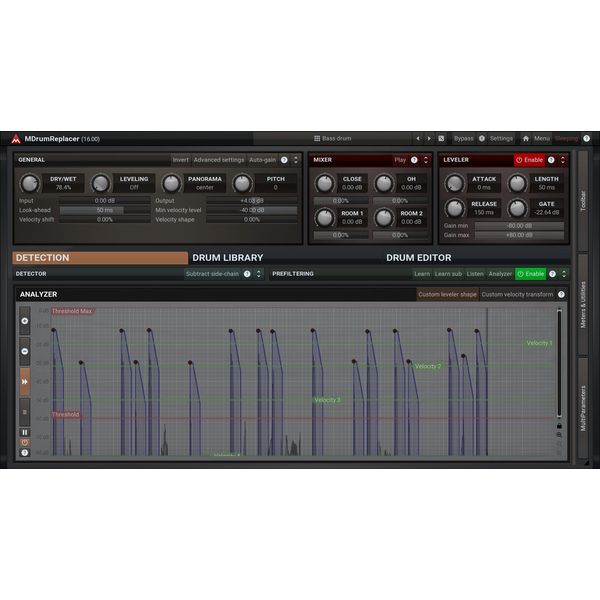The image size is (600, 600).
Task: Click the Min velocity level bar
Action: coord(252,210)
